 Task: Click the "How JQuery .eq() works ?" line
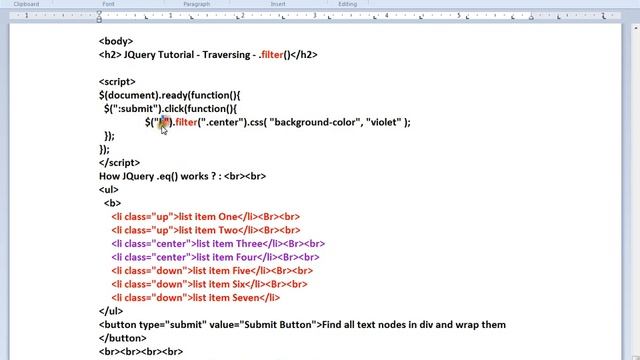pyautogui.click(x=182, y=176)
